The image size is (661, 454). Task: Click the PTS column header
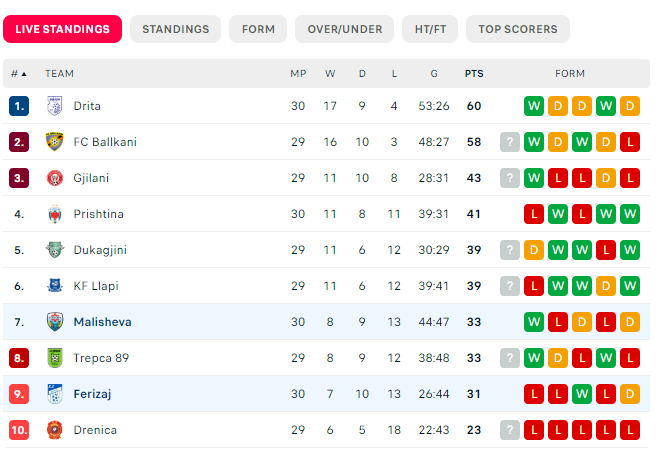point(474,74)
